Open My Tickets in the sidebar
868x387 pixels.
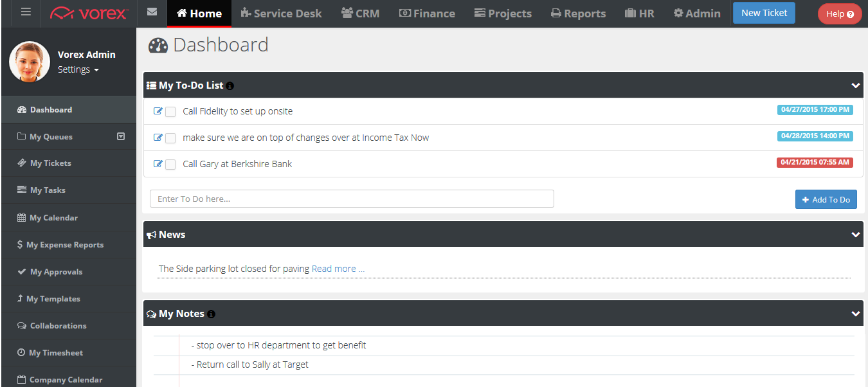point(68,163)
